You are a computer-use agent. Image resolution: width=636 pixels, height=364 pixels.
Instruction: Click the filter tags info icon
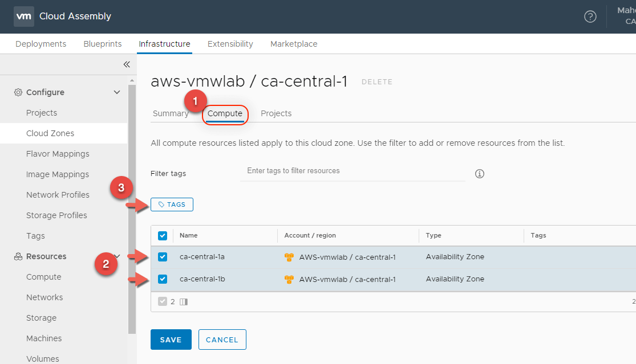pyautogui.click(x=480, y=174)
